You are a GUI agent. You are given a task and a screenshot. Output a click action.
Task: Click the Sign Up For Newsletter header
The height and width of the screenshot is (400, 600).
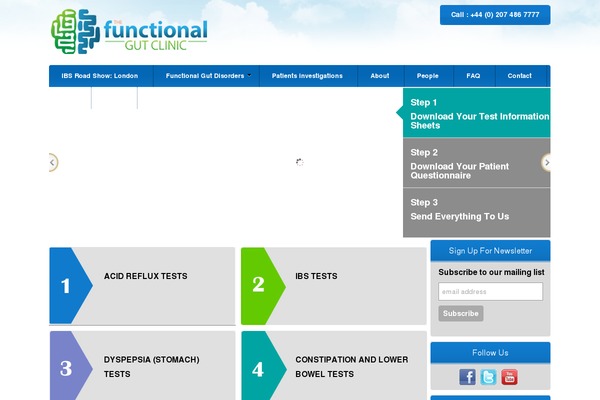pos(490,251)
